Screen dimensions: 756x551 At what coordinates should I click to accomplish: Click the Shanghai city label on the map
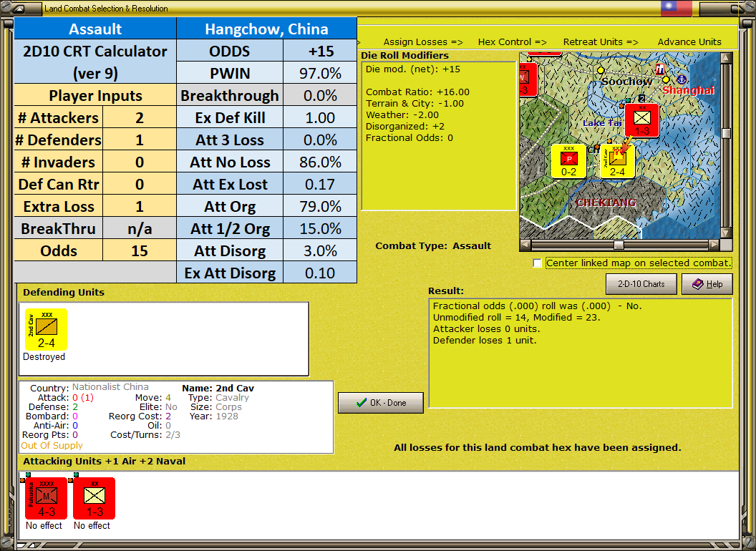pos(688,90)
